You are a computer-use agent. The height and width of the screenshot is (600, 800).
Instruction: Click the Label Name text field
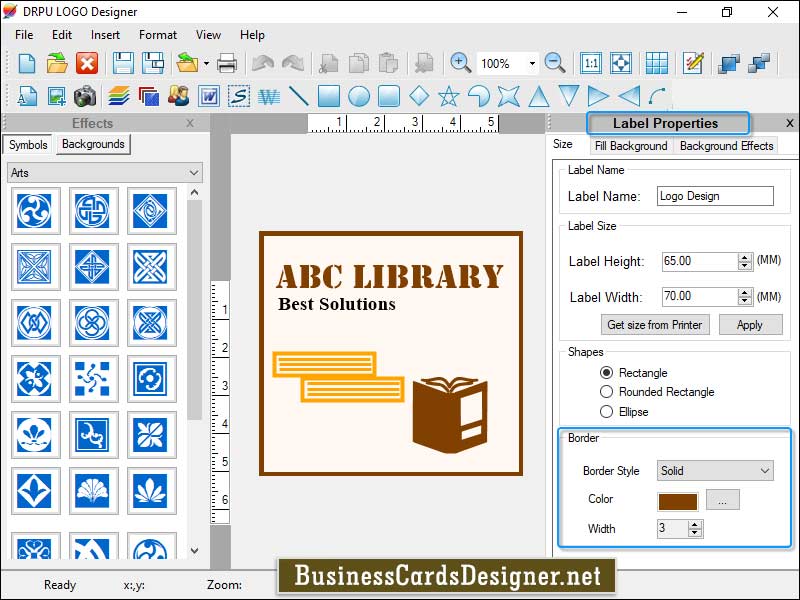(x=714, y=196)
